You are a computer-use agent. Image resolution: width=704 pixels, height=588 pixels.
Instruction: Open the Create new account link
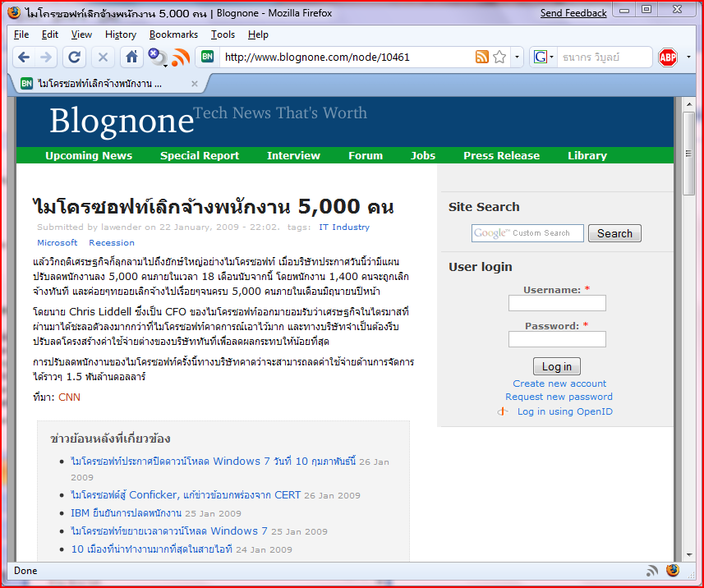click(x=559, y=384)
